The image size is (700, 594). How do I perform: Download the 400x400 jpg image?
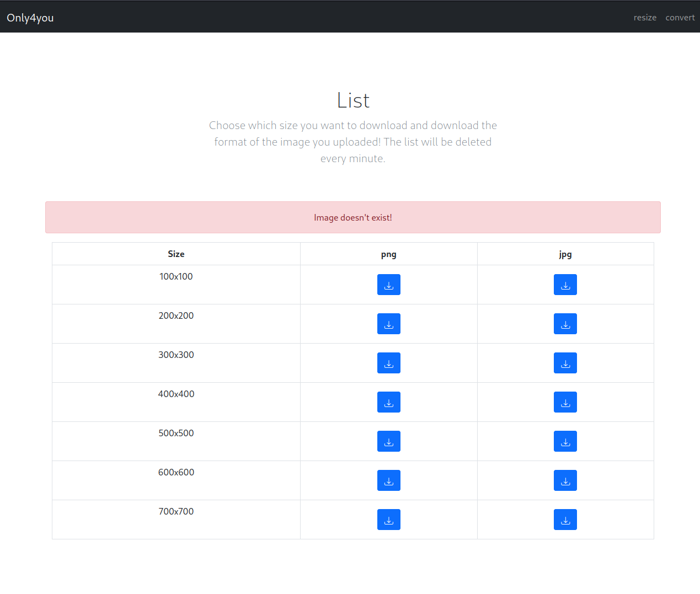pos(565,402)
